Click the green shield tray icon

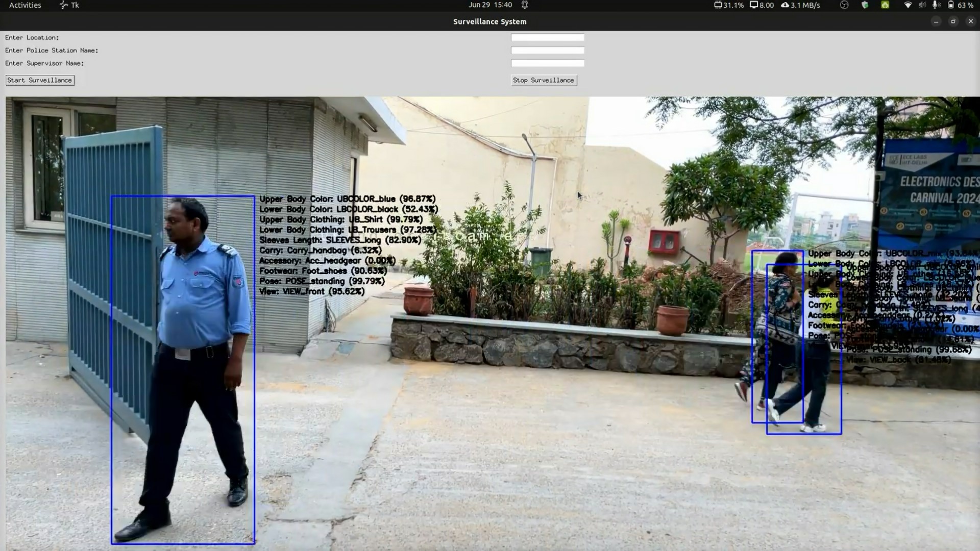865,5
